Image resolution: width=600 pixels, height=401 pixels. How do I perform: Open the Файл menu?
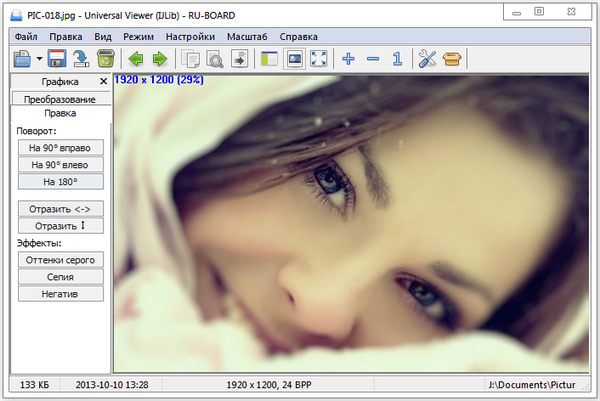(x=26, y=36)
